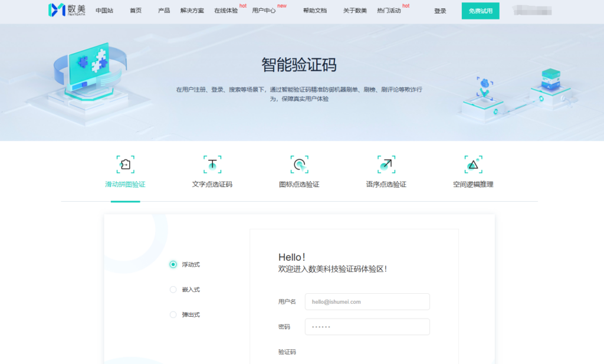Click the 数美 NEXTDATA logo

click(x=67, y=10)
